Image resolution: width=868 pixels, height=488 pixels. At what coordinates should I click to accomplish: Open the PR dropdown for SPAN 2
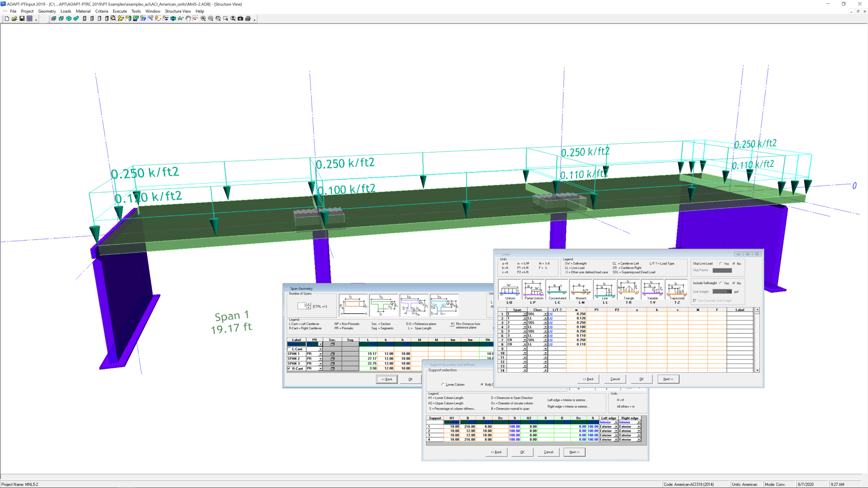click(x=321, y=358)
